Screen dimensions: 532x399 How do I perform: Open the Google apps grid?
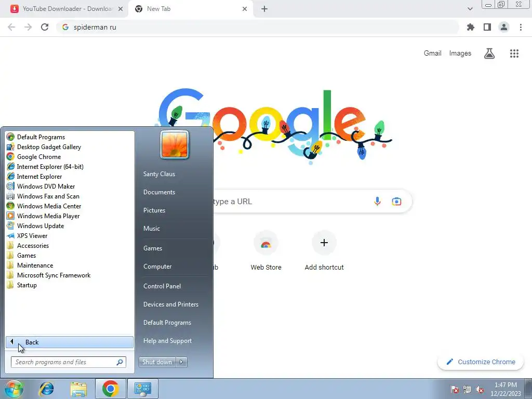pyautogui.click(x=514, y=54)
